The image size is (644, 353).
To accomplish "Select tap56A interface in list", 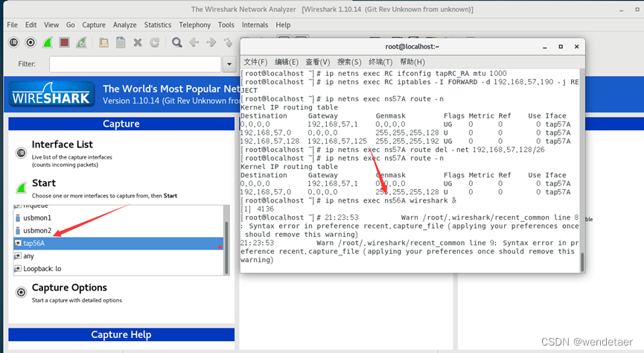I will (x=118, y=244).
